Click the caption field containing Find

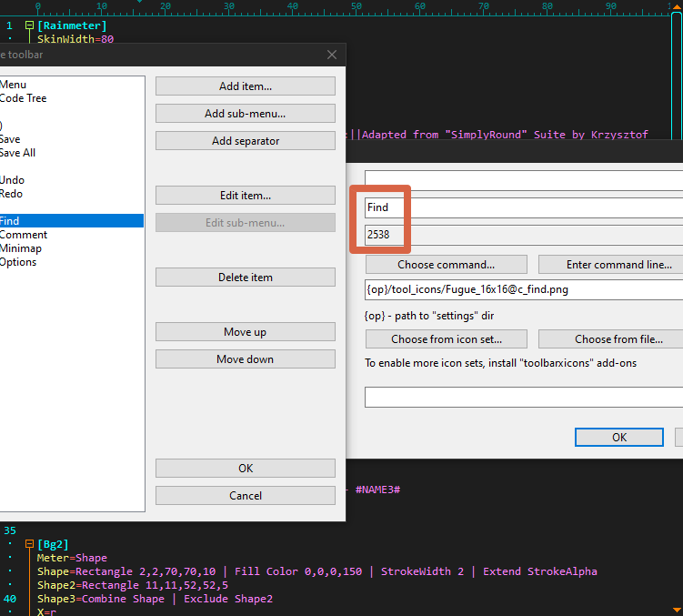click(523, 207)
